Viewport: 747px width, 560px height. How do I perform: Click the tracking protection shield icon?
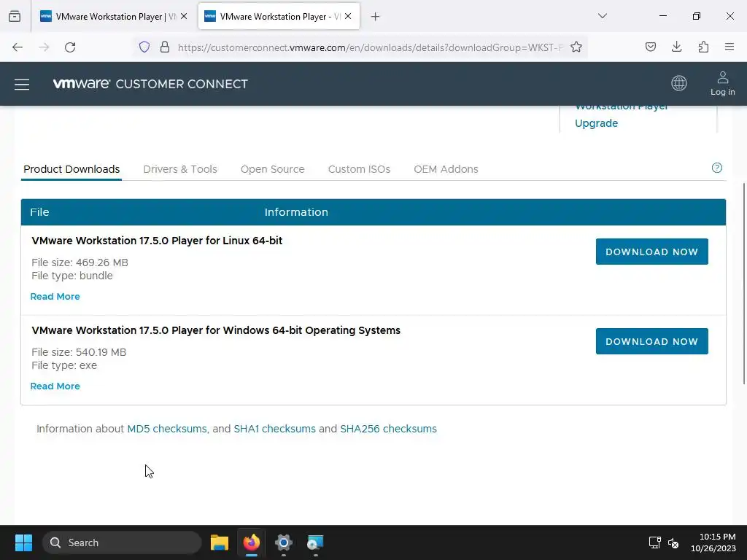tap(144, 47)
